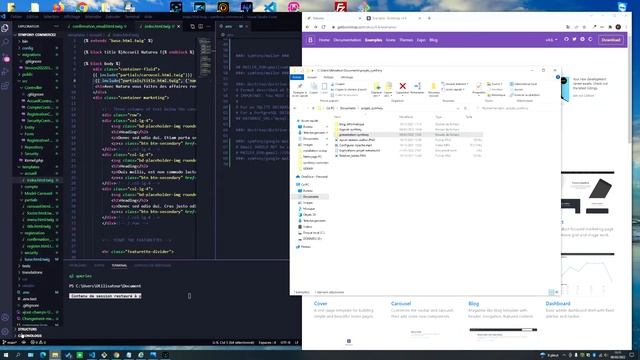Collapse the Controller folder
The height and width of the screenshot is (360, 640).
[x=32, y=88]
